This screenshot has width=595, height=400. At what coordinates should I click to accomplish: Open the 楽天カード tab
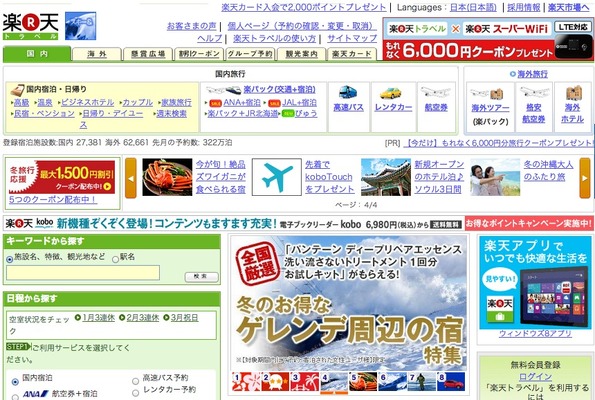[x=352, y=54]
